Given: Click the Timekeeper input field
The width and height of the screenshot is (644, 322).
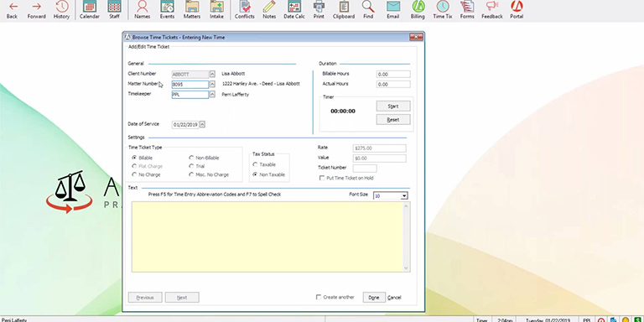Looking at the screenshot, I should pyautogui.click(x=190, y=95).
